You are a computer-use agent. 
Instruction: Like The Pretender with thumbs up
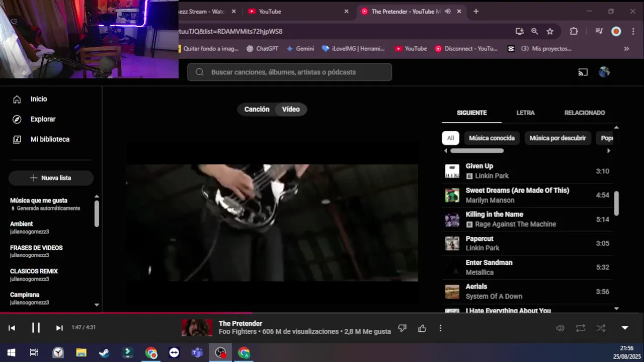tap(422, 328)
